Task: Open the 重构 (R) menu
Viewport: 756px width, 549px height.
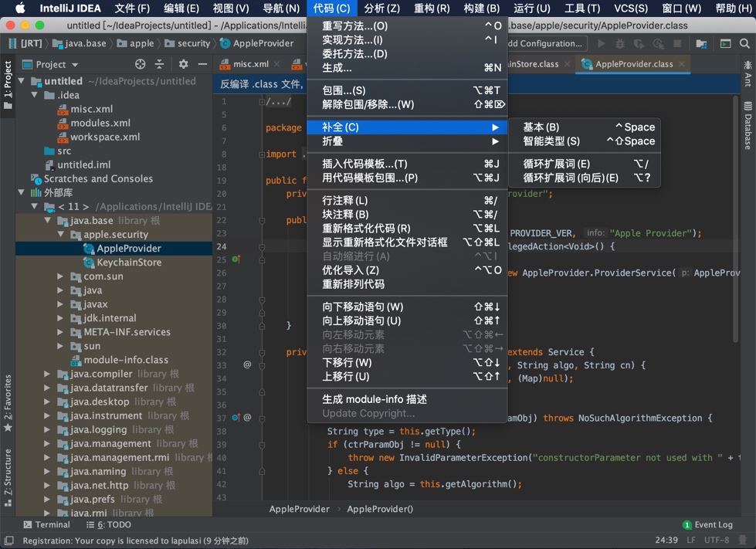Action: pos(432,8)
